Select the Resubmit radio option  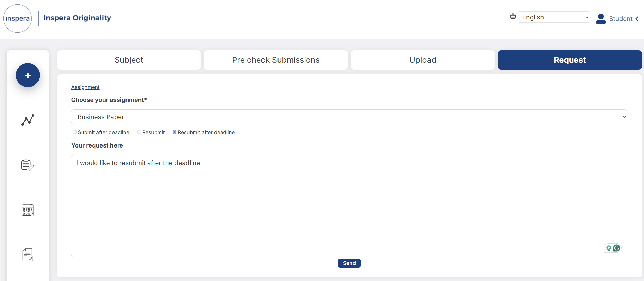139,132
